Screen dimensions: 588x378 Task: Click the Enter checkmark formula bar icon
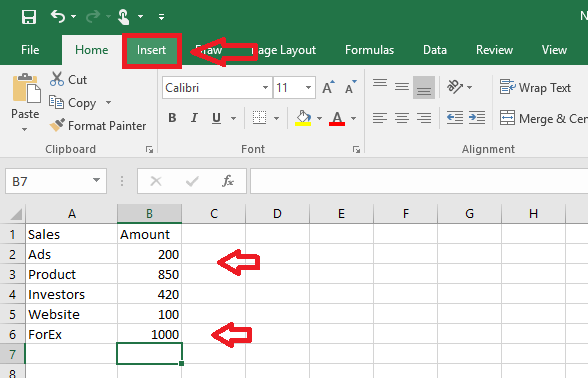tap(192, 182)
